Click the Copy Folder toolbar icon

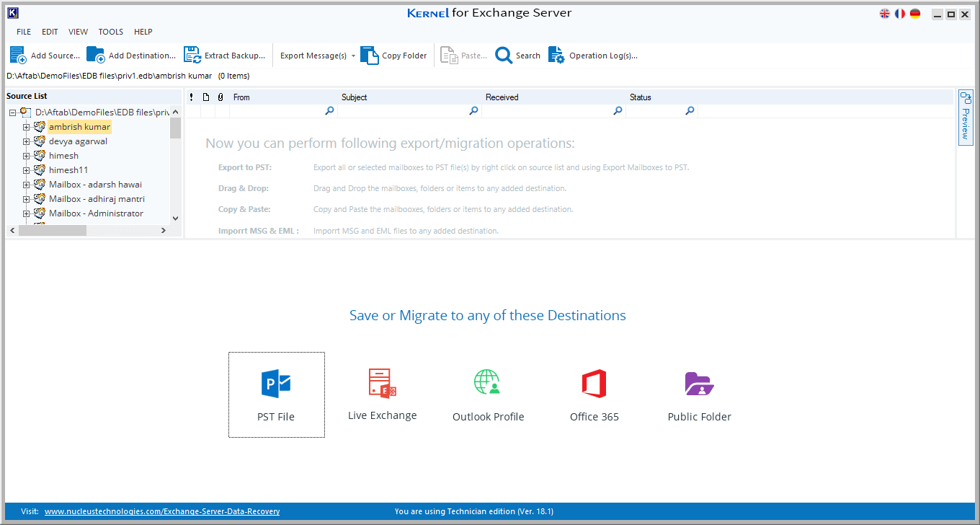pos(369,56)
